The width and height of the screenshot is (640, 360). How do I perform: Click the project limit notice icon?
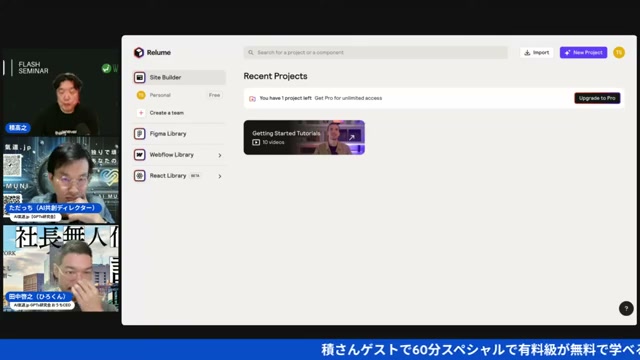pos(252,98)
